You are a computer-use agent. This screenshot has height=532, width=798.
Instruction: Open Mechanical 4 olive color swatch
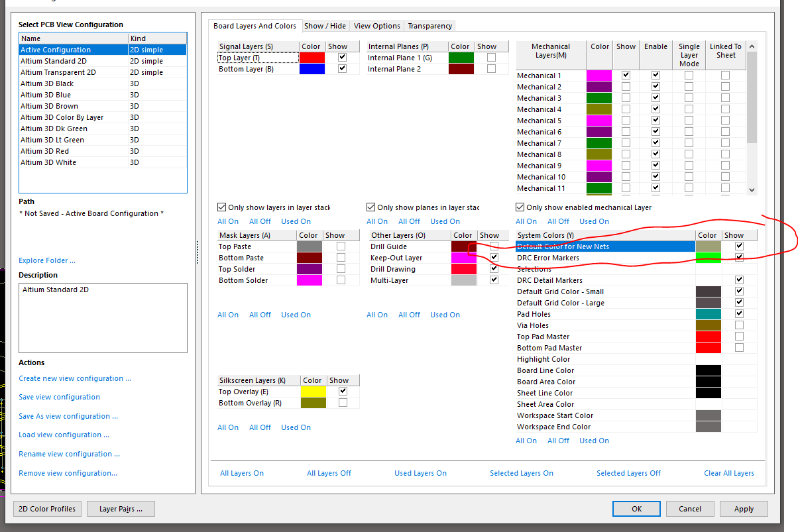[599, 109]
